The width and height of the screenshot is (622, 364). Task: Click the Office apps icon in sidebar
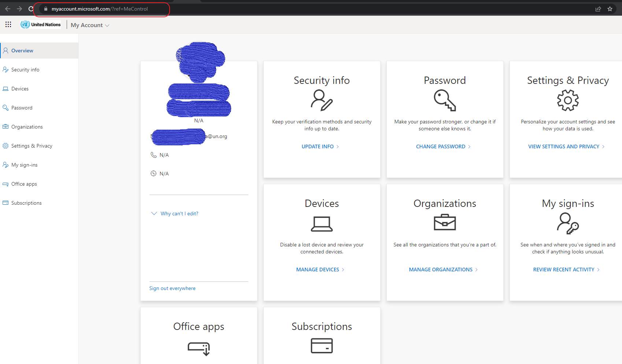point(5,184)
